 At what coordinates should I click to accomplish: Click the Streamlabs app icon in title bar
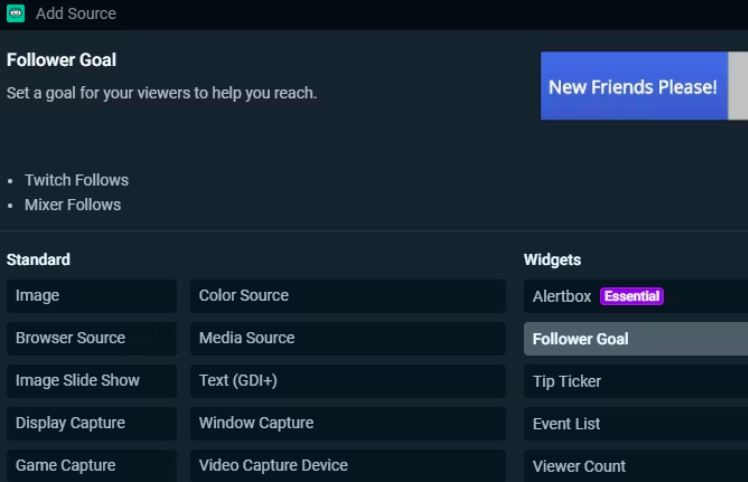[15, 13]
